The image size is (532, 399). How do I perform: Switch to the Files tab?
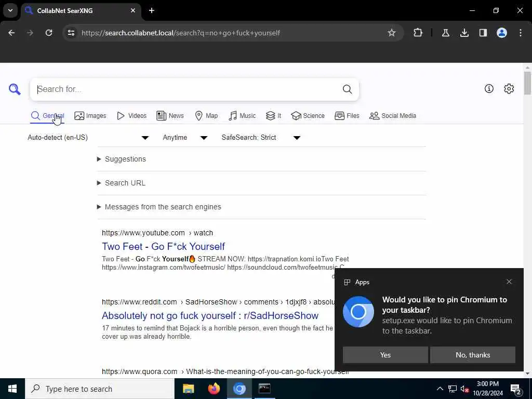pos(347,116)
